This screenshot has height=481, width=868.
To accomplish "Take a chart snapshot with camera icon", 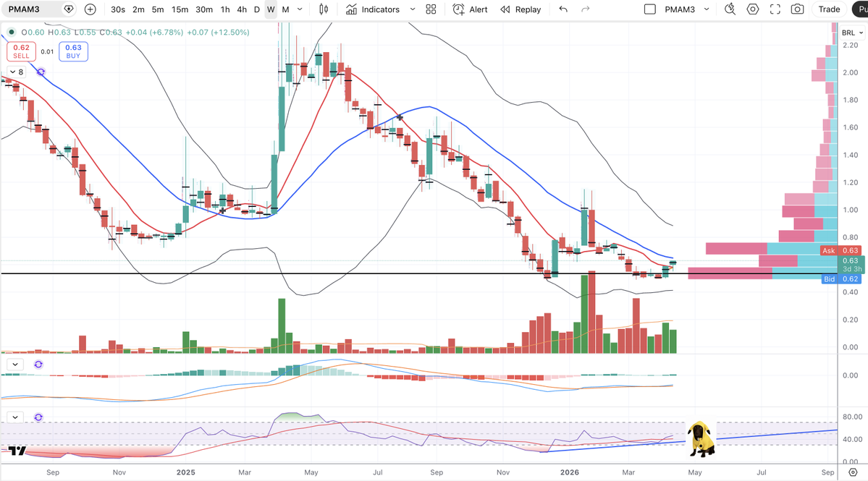I will click(x=797, y=9).
